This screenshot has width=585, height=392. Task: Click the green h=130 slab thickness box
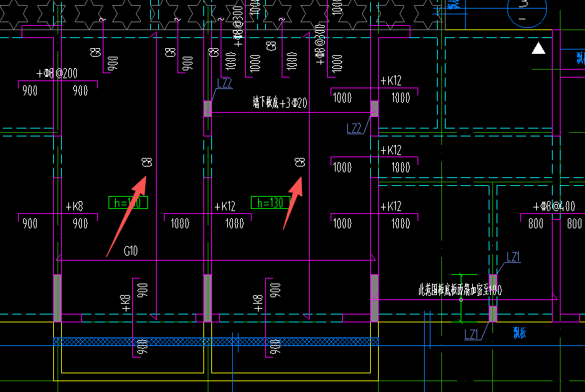[270, 202]
